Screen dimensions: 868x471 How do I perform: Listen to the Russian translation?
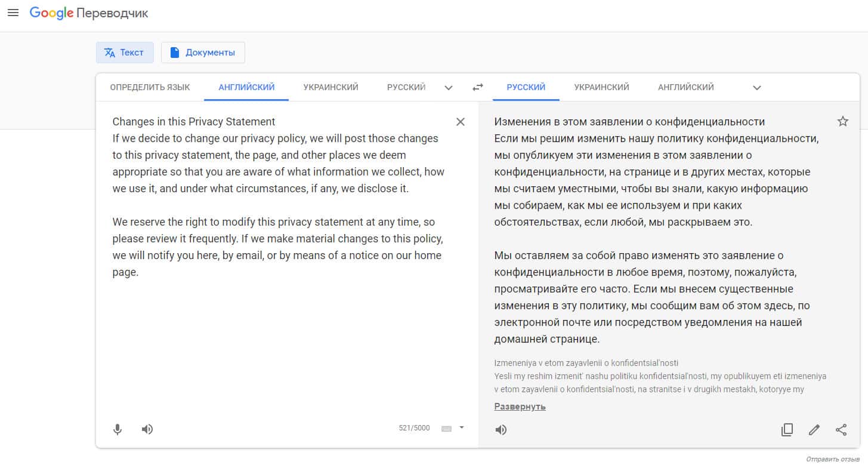pyautogui.click(x=501, y=430)
